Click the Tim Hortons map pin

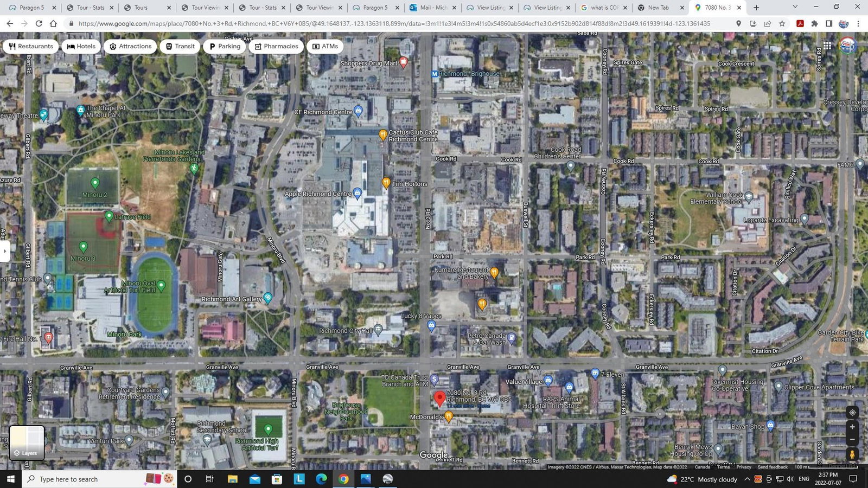pyautogui.click(x=386, y=183)
